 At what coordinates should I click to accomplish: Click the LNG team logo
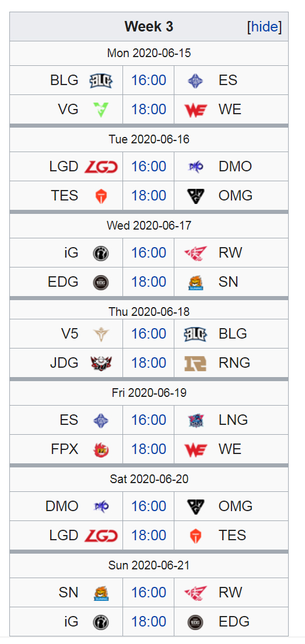coord(195,420)
